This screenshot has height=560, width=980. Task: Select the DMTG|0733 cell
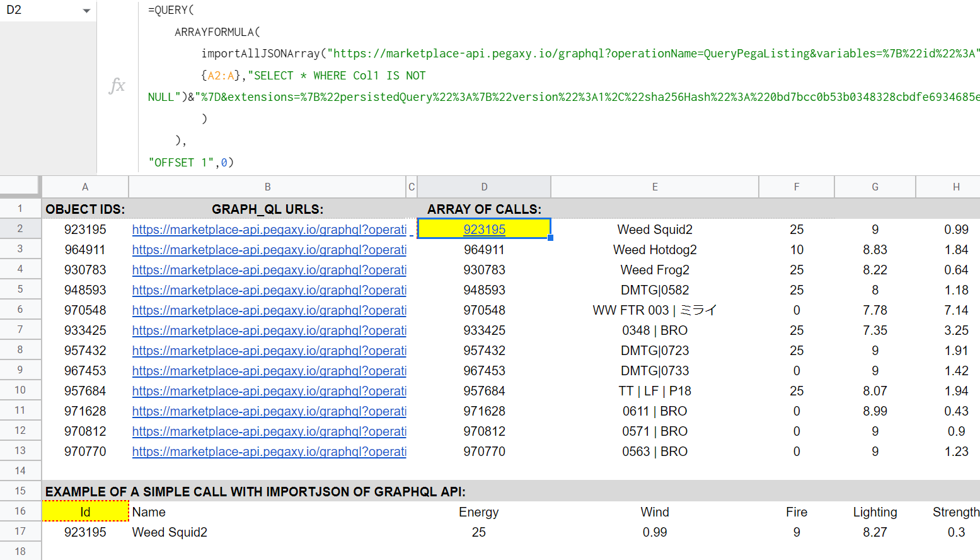click(655, 371)
